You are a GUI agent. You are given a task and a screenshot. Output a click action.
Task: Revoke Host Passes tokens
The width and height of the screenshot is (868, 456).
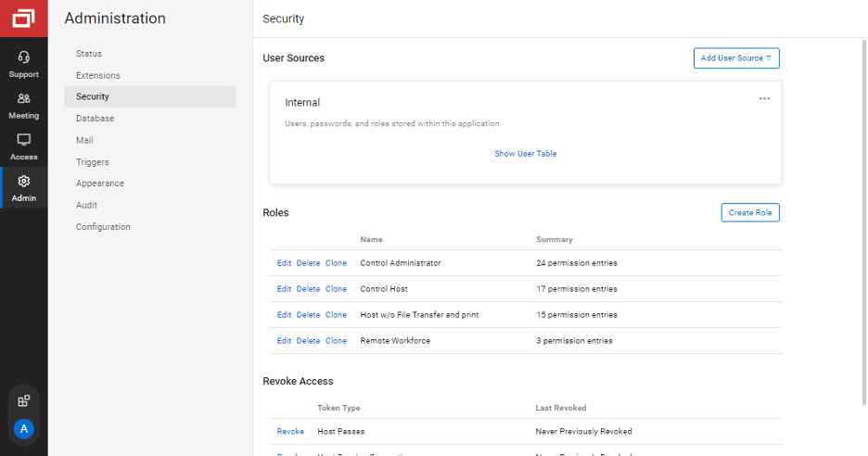290,432
